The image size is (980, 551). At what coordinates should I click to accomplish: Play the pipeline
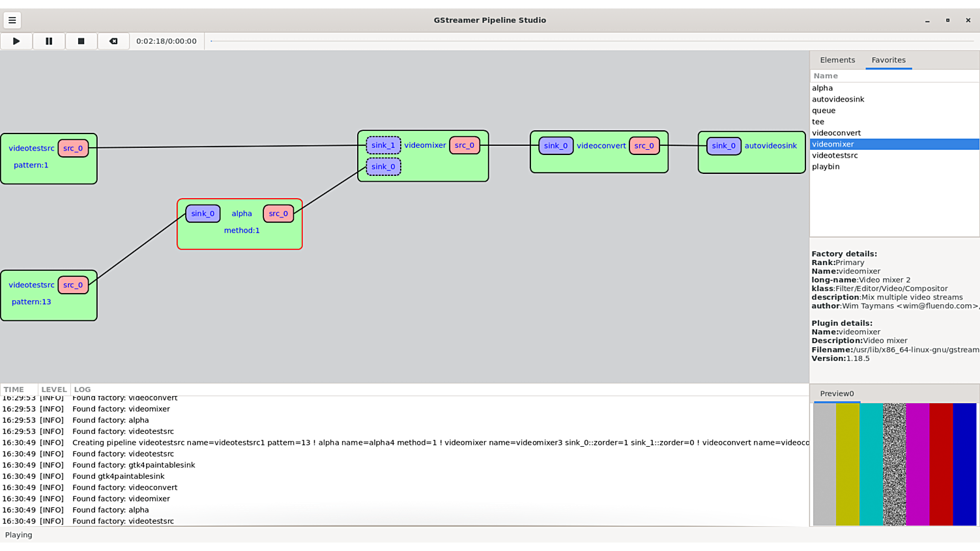click(x=16, y=41)
